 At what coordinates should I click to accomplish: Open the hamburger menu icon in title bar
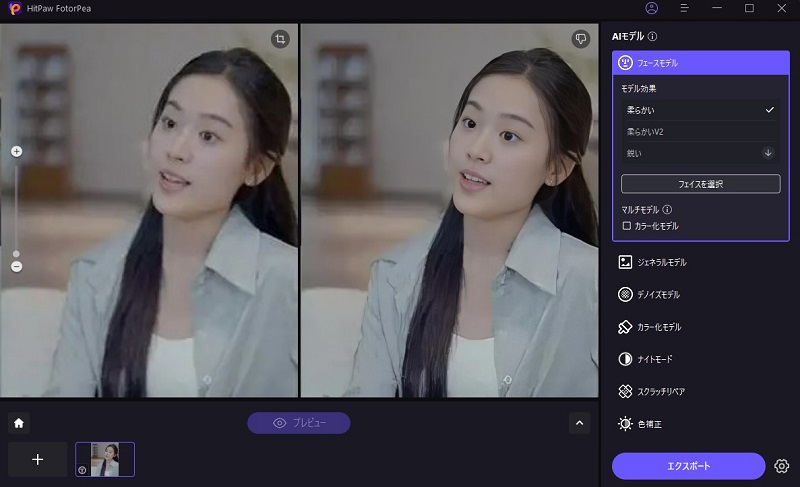(684, 8)
